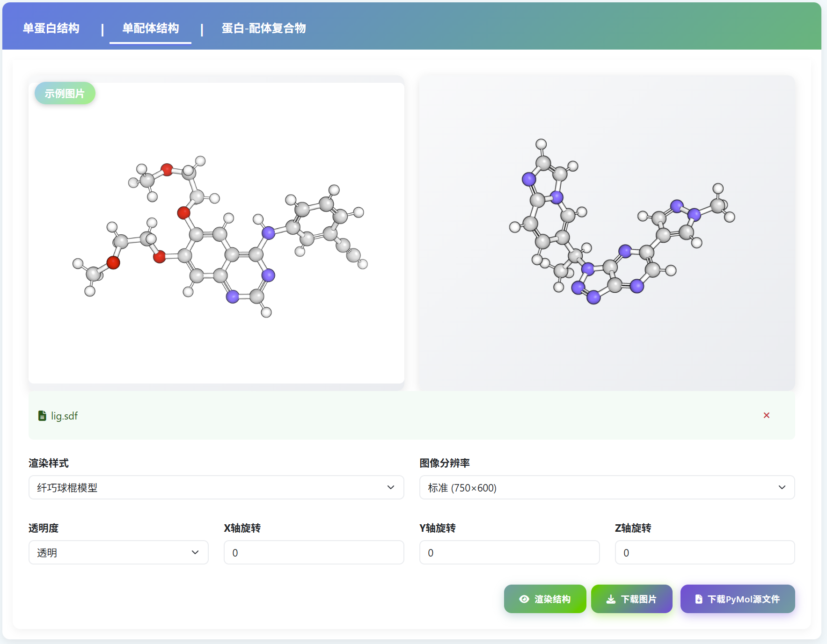Switch to the 单蛋白结构 tab
827x644 pixels.
(x=51, y=29)
